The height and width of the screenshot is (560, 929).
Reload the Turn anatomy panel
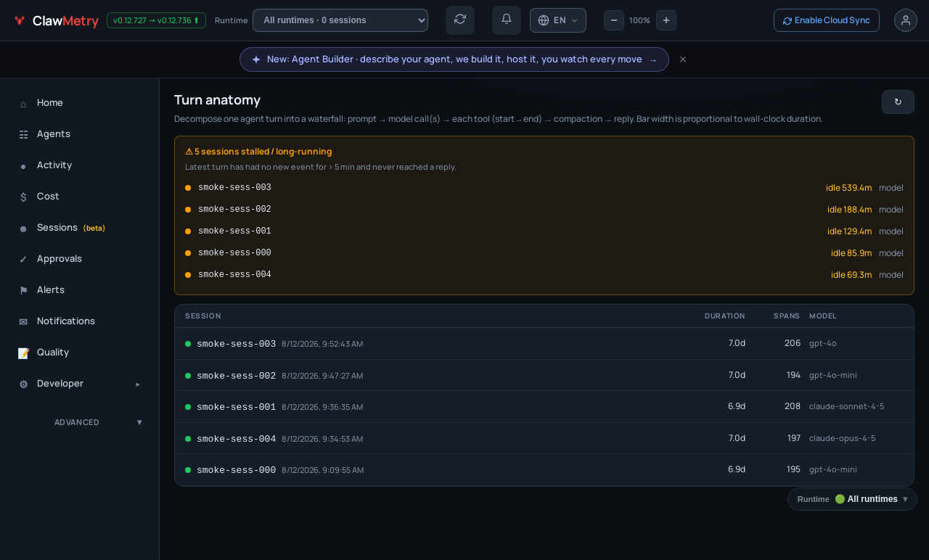pos(898,102)
